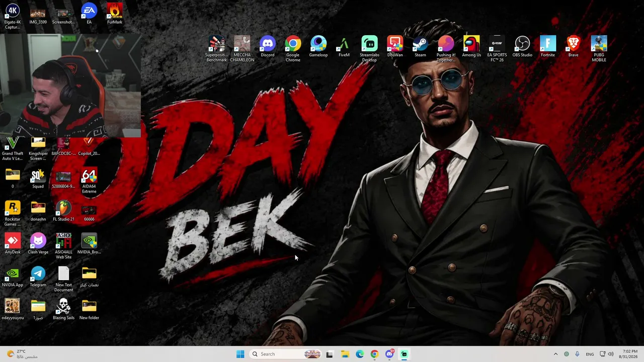
Task: Open Streamlabs from the taskbar
Action: [404, 354]
